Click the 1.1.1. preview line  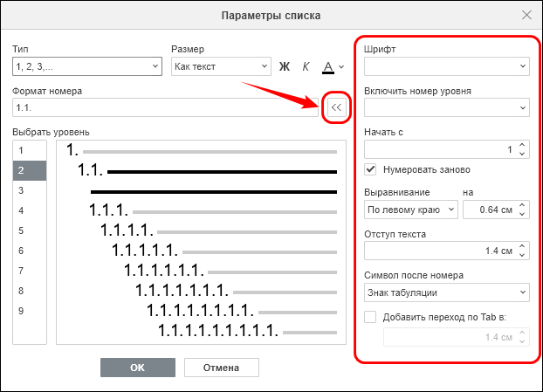point(213,210)
